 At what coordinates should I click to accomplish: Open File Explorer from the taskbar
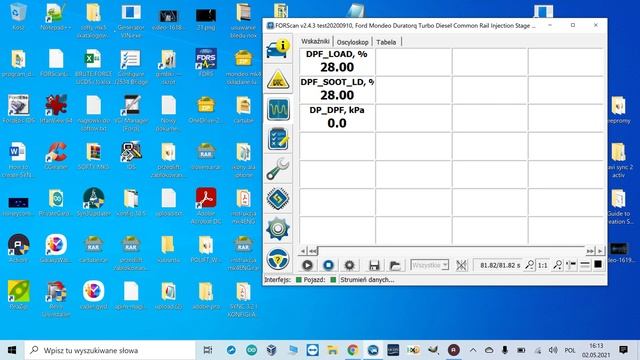tap(333, 350)
